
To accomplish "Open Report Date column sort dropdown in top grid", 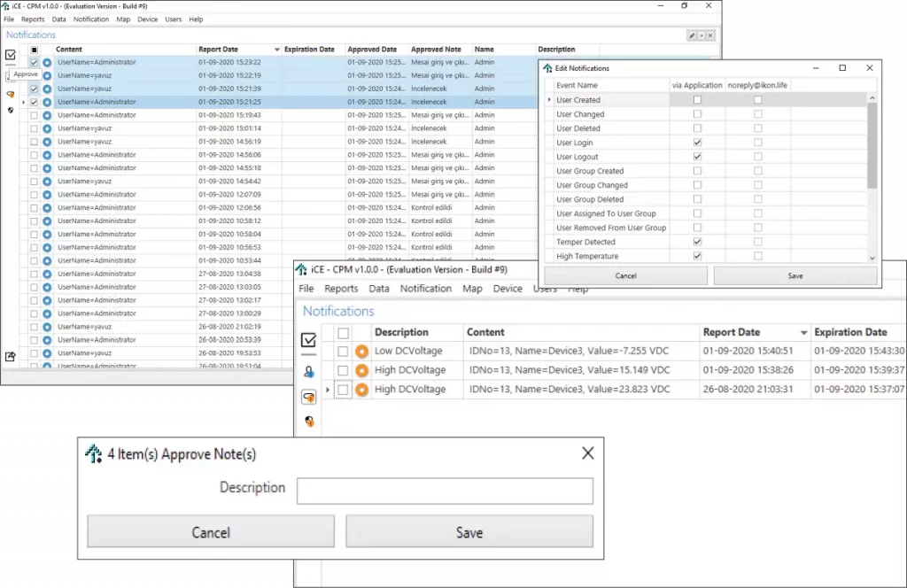I will 276,50.
